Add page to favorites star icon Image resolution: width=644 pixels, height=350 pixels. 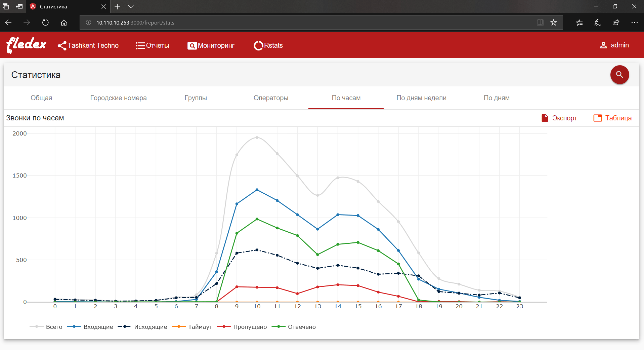point(554,23)
